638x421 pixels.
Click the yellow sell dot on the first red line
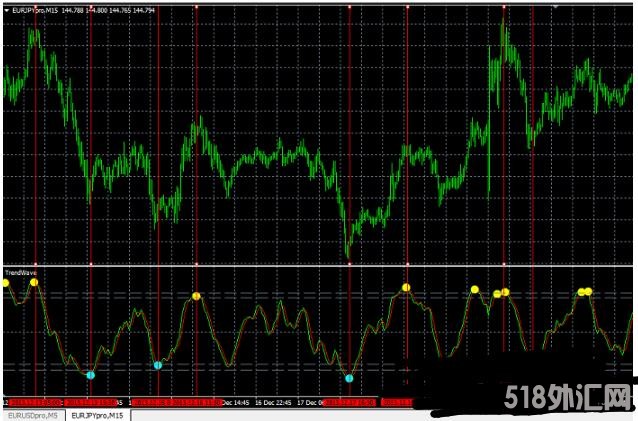(x=35, y=282)
